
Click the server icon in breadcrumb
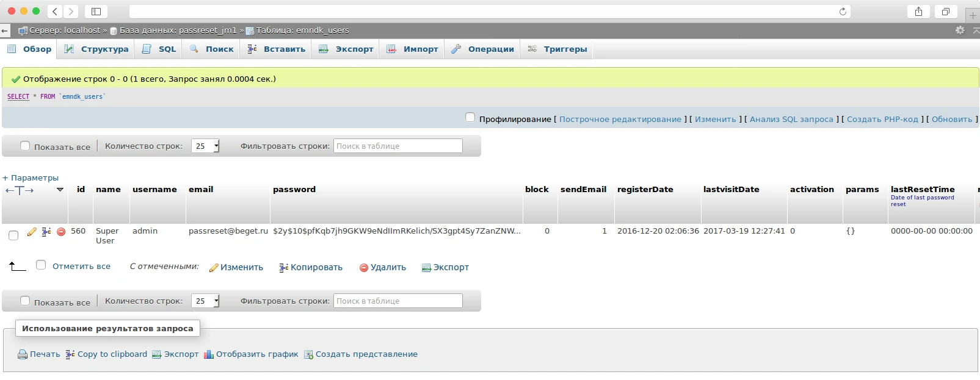coord(23,30)
